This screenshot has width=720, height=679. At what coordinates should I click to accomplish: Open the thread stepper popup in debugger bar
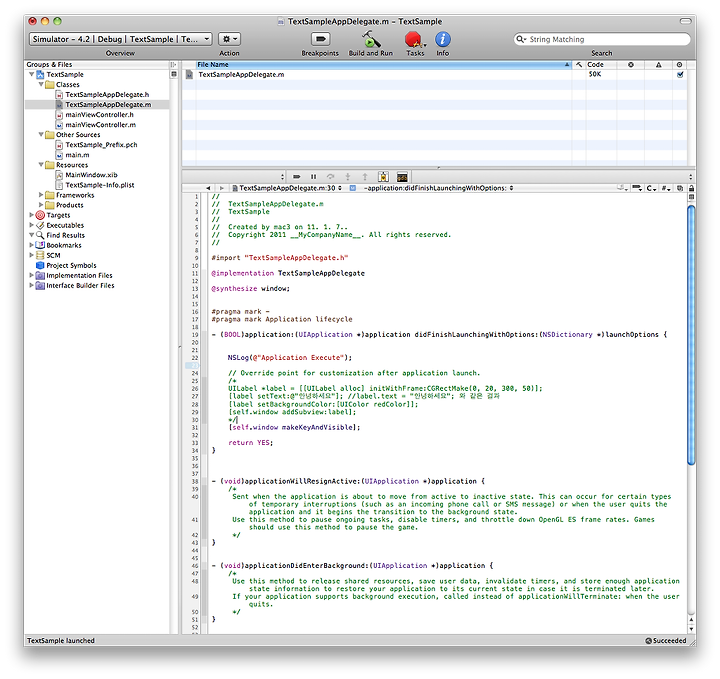pos(282,177)
